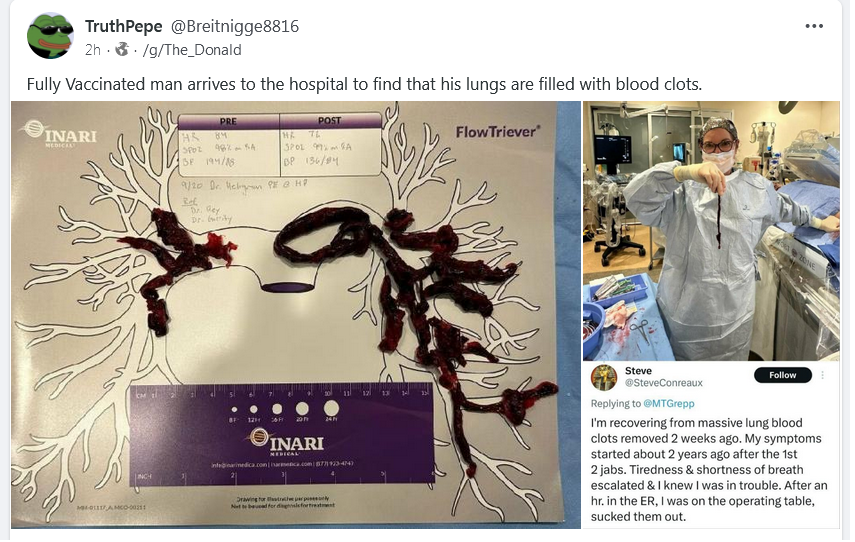Open the INARI FlowTriever clot image
This screenshot has height=542, width=855.
click(296, 315)
